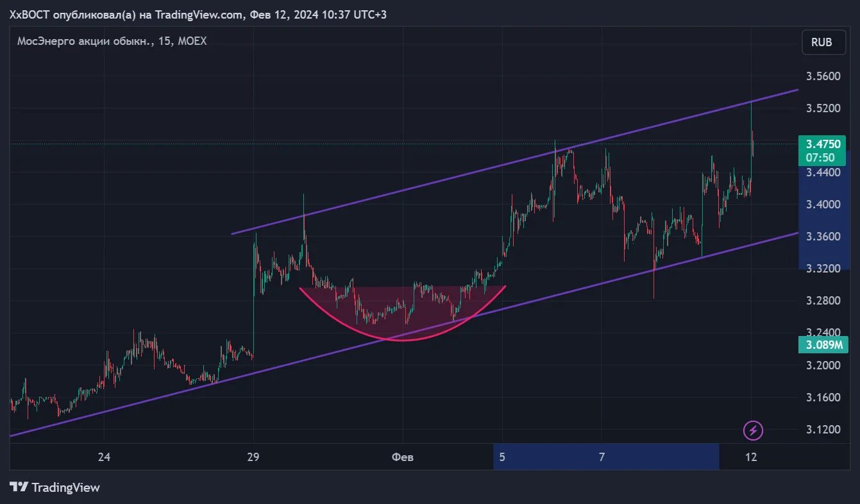
Task: Click the date 12 on time axis
Action: click(752, 457)
